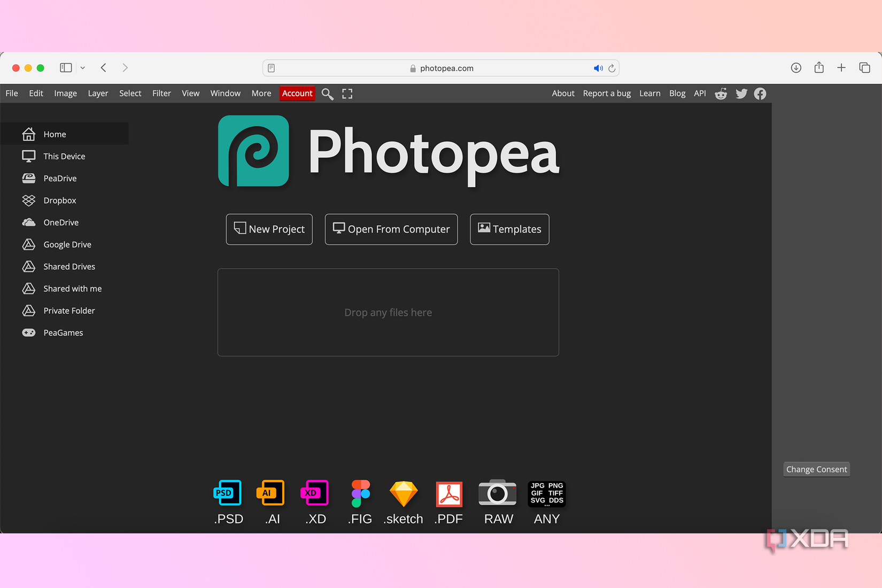Click the PeaGames gamepad icon
Viewport: 882px width, 588px height.
(x=29, y=332)
